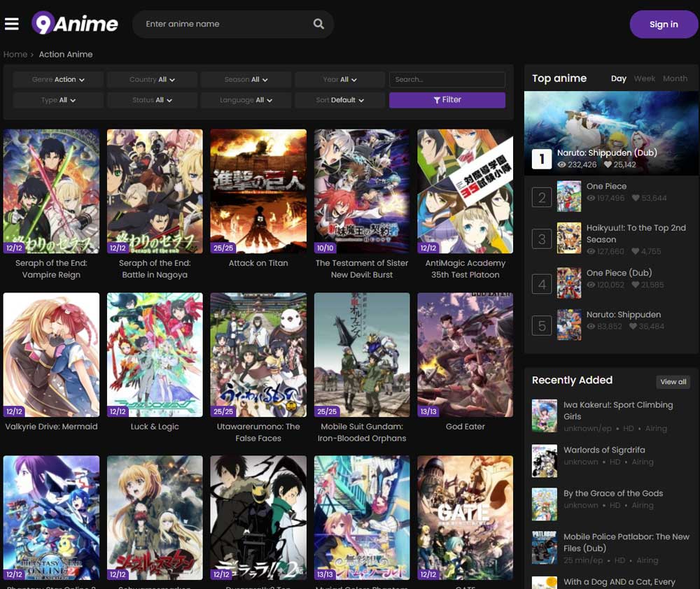
Task: Open Seraph of the End: Vampire Reign poster
Action: 51,192
